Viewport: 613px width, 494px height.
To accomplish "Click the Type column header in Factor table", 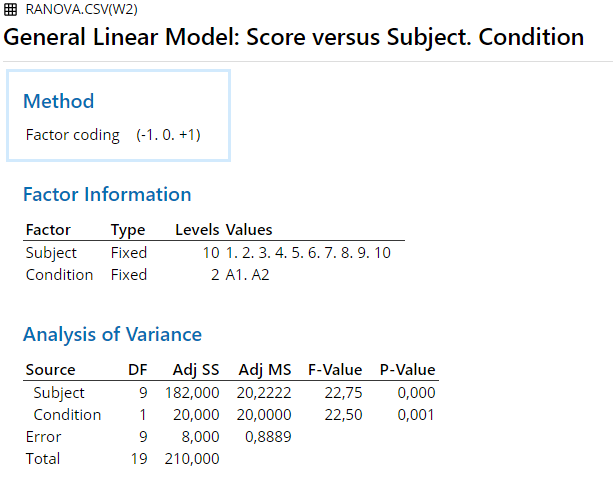I will (x=127, y=230).
